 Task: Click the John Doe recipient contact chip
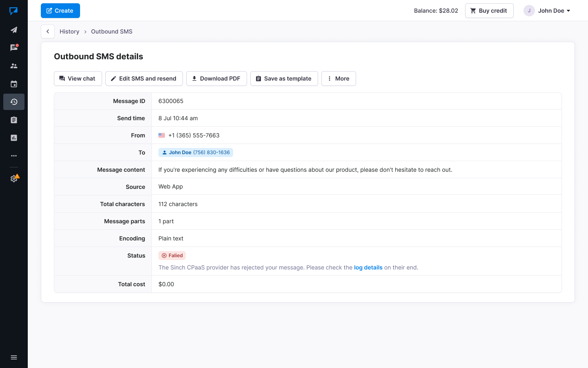pyautogui.click(x=196, y=153)
